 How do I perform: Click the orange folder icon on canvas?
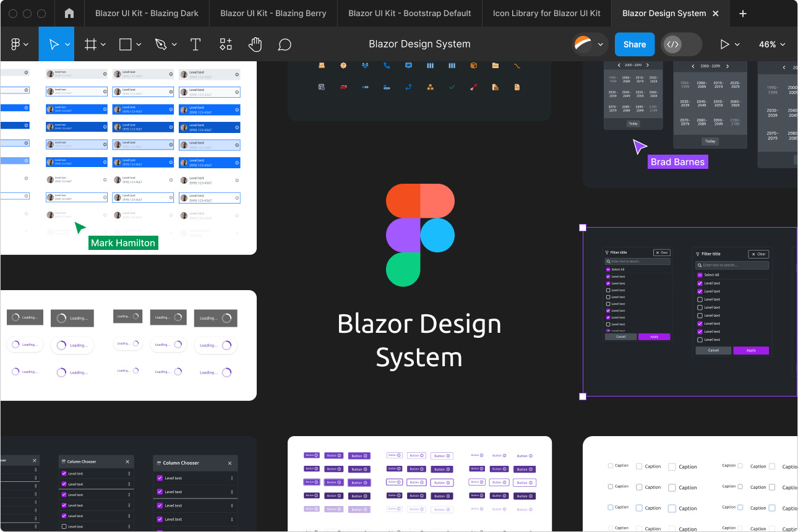point(495,65)
